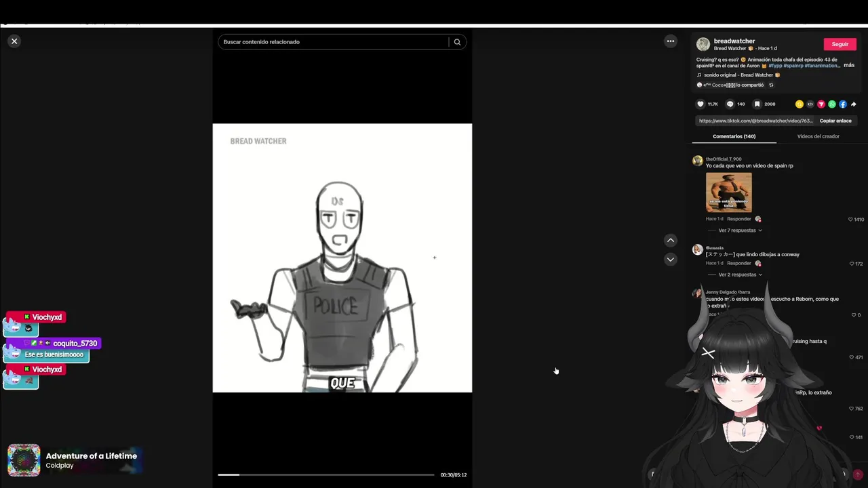Switch to the 'Videos del creador' tab
The width and height of the screenshot is (868, 488).
[x=818, y=136]
